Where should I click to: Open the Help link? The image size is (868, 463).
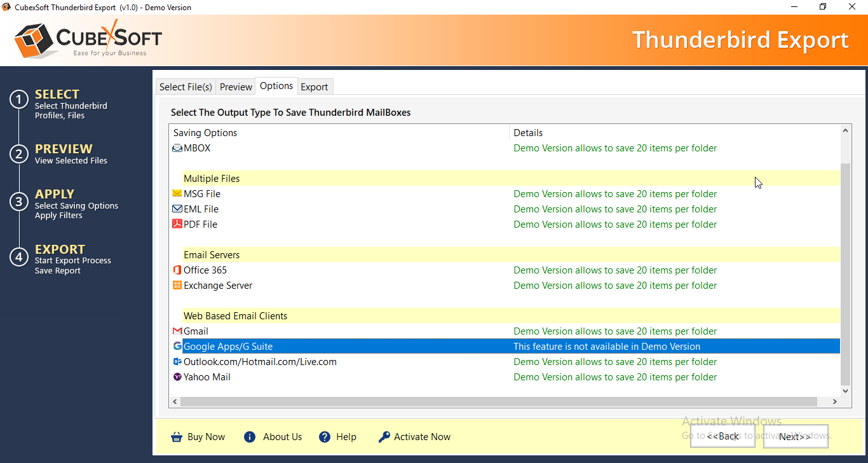click(x=346, y=437)
